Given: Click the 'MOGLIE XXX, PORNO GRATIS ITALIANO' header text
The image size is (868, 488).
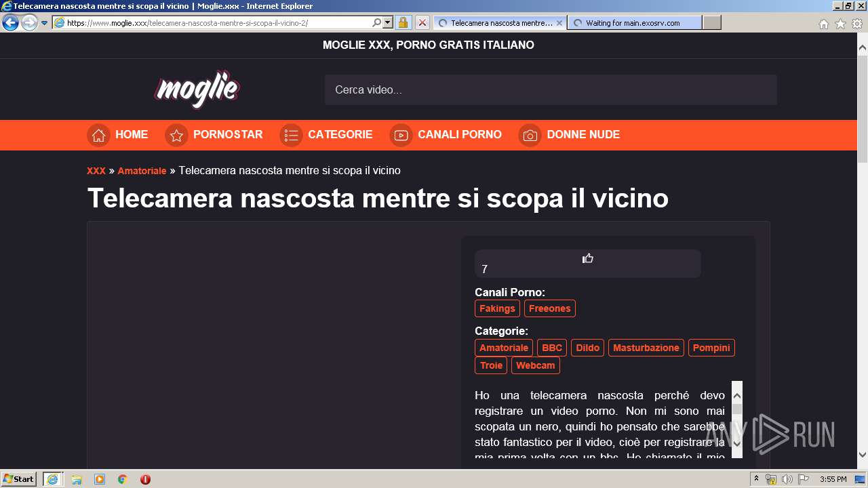Looking at the screenshot, I should (429, 45).
